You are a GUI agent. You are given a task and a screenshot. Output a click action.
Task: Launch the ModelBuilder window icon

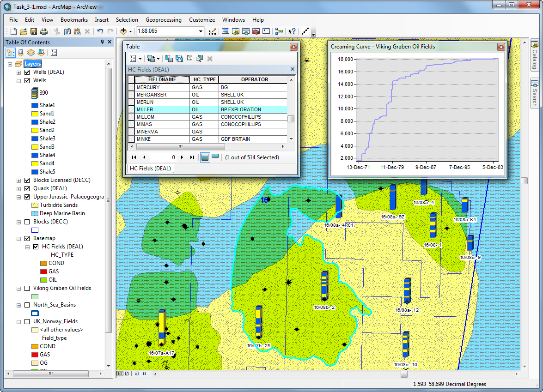(x=279, y=31)
